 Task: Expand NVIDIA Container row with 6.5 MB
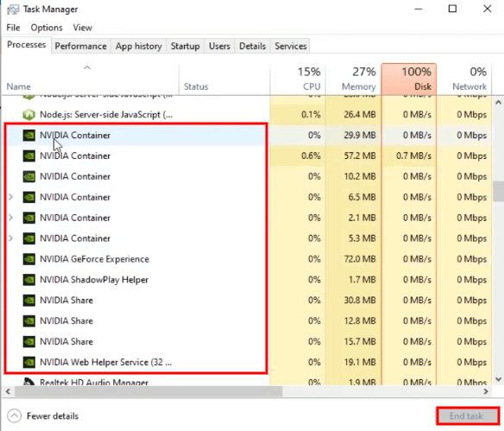[x=11, y=197]
